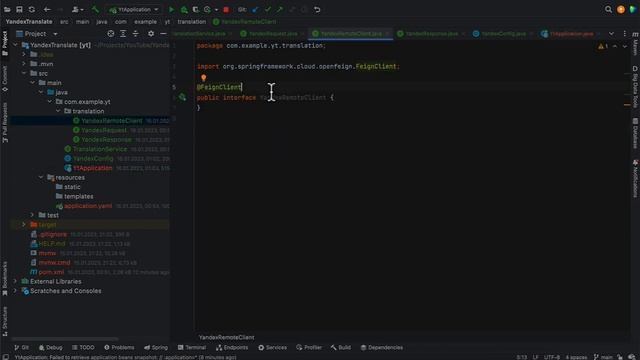Click Git commit green checkmark
640x360 pixels.
[x=268, y=9]
